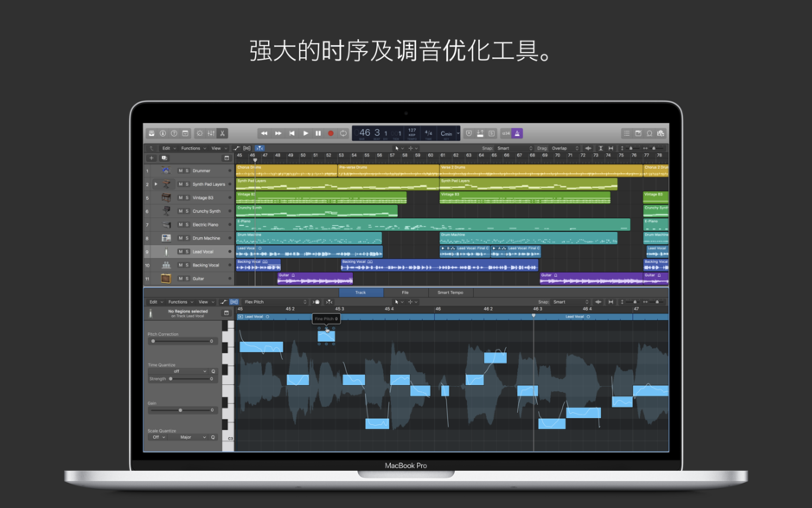Enable Cycle mode in the transport
The image size is (812, 508).
click(x=342, y=133)
